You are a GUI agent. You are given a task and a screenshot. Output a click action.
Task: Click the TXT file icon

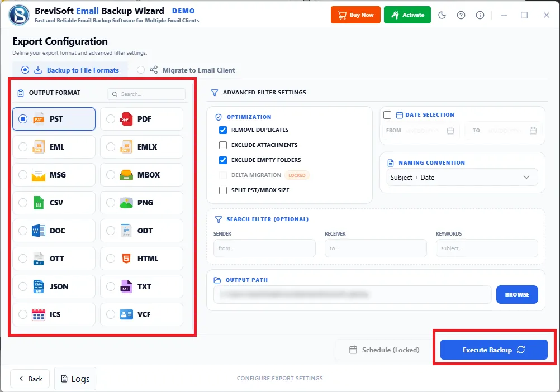[126, 286]
